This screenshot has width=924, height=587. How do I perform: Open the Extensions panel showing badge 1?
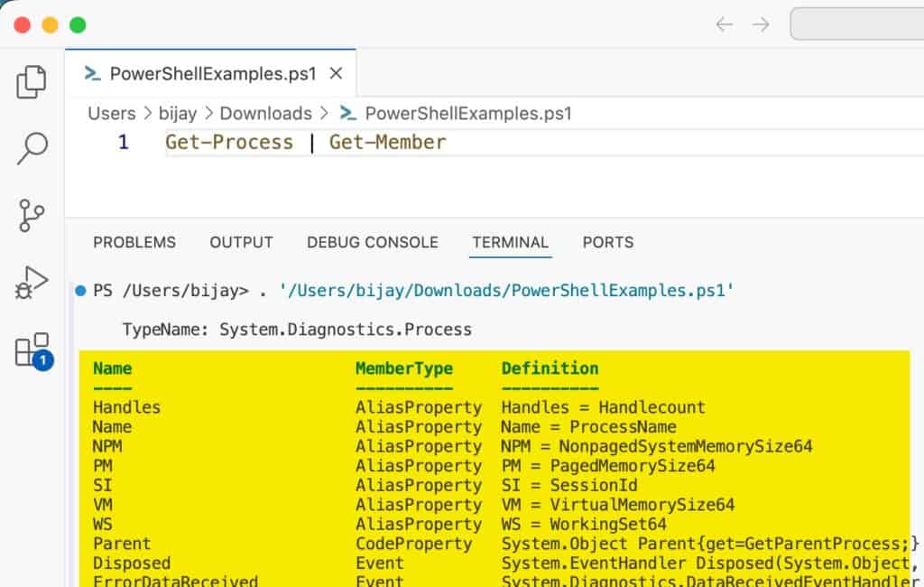pos(32,347)
